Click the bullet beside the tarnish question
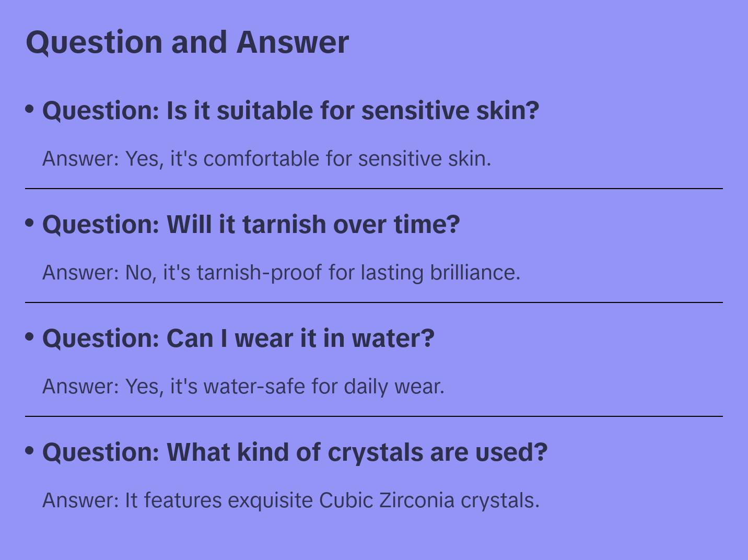This screenshot has height=560, width=748. coord(30,223)
